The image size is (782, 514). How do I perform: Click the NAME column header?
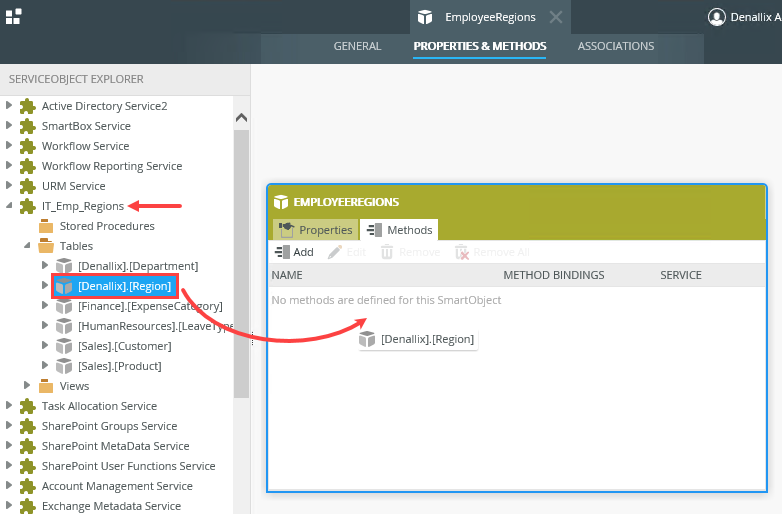[x=287, y=275]
